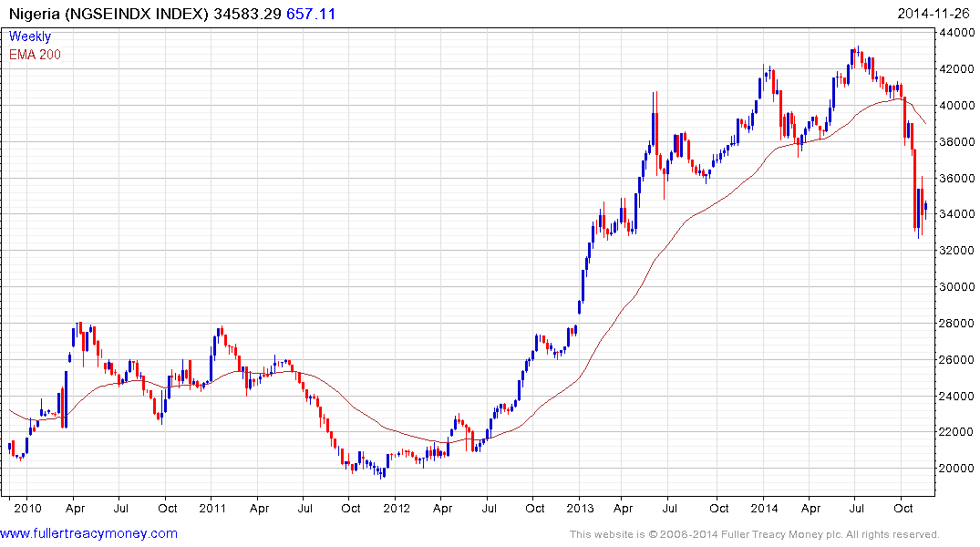Click the 42000 price axis label
Viewport: 980px width, 547px height.
point(956,68)
